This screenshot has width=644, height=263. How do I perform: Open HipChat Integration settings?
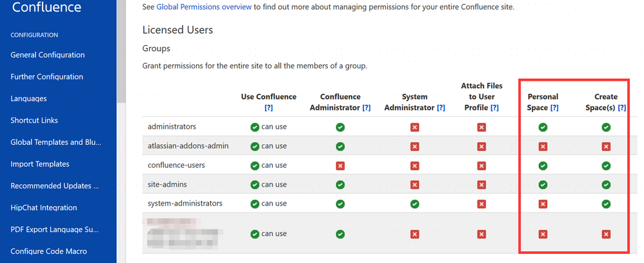click(x=43, y=207)
